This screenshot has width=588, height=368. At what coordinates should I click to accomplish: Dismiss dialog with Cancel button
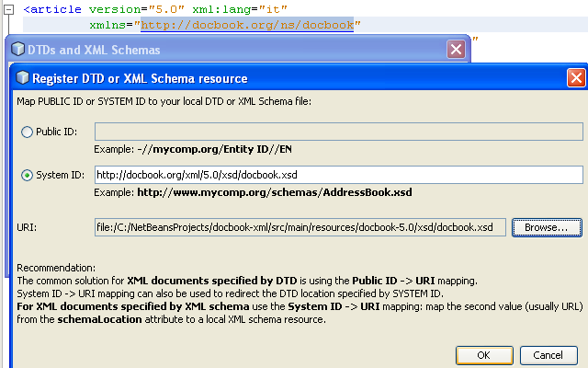pyautogui.click(x=548, y=355)
